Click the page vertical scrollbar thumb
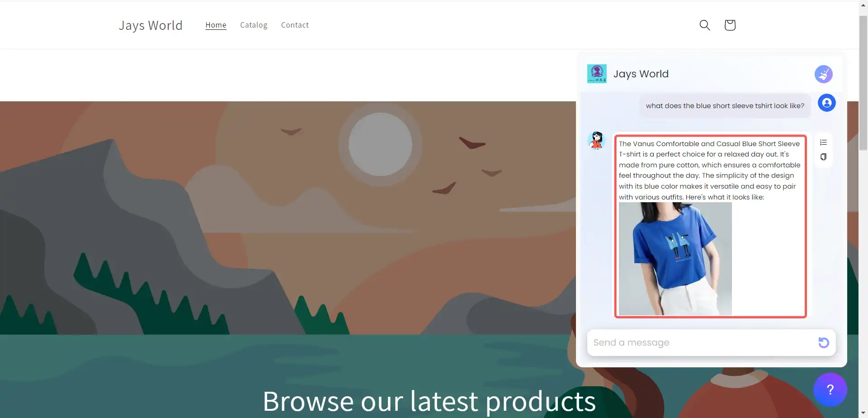The height and width of the screenshot is (418, 868). tap(863, 82)
